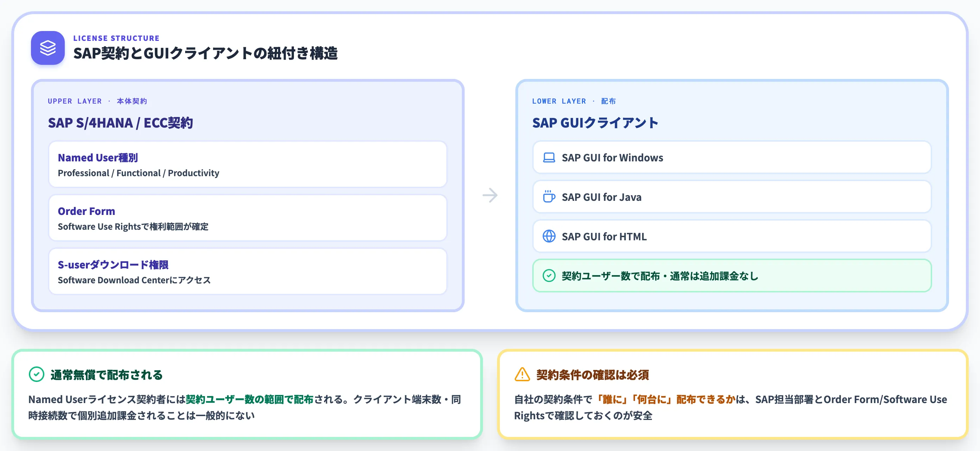Click the 通常無償で配布される heading

(107, 375)
